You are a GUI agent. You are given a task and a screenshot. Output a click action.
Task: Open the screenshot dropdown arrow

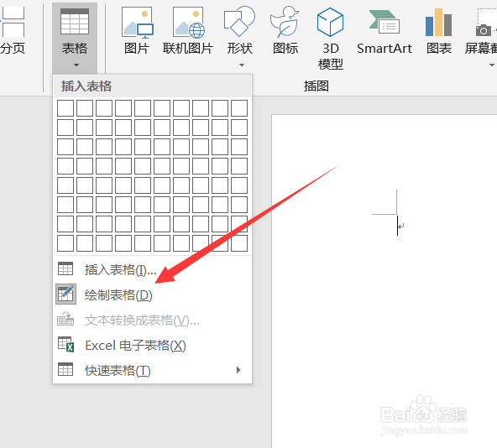tap(492, 65)
